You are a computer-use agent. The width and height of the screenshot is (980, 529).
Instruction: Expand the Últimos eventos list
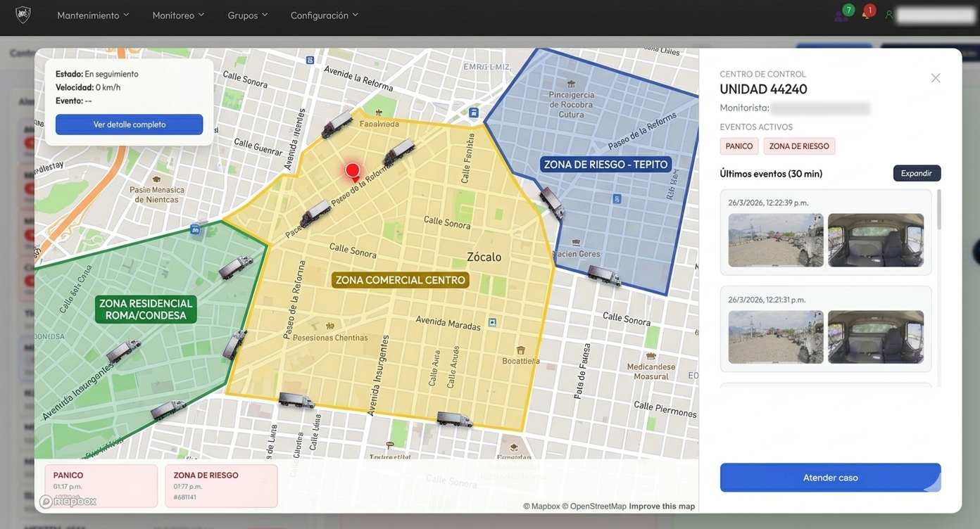pyautogui.click(x=917, y=173)
